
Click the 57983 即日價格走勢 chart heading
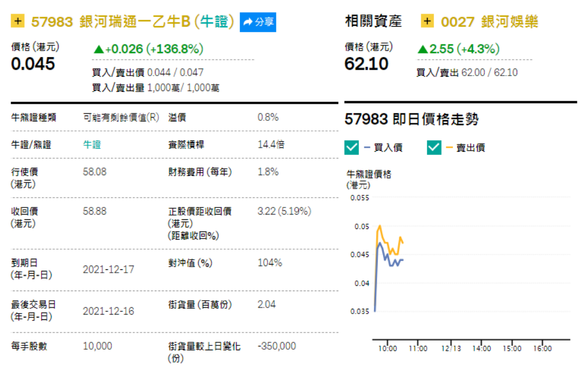point(412,120)
